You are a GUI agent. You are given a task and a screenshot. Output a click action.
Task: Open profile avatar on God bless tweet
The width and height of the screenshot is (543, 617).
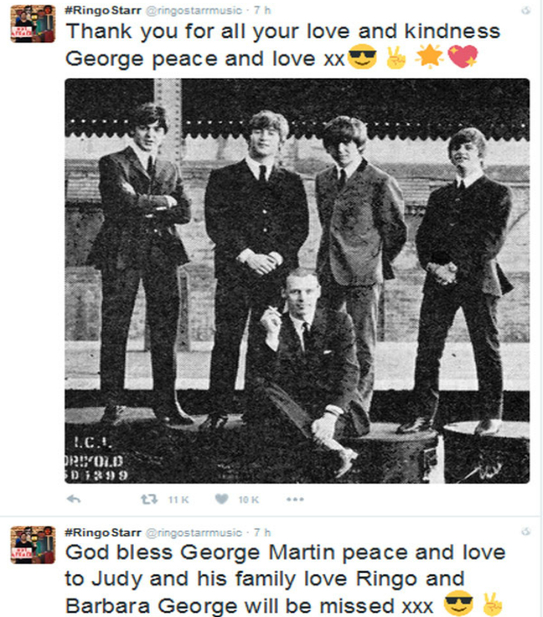coord(33,545)
